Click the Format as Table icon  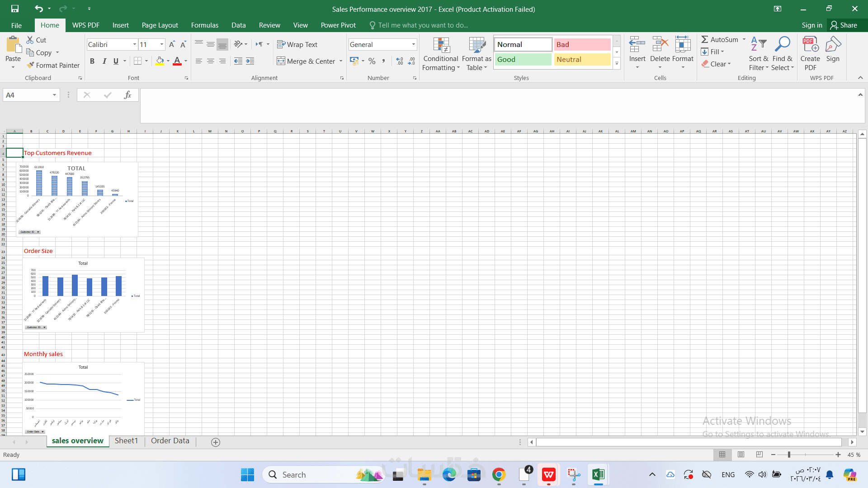(x=476, y=45)
